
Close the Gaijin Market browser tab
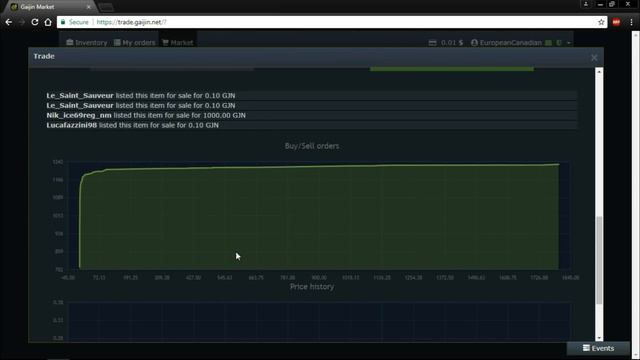(x=89, y=7)
